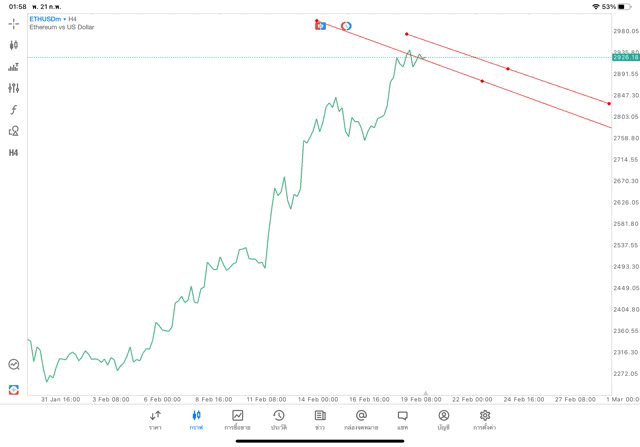Screen dimensions: 640x447
Task: Open the drawing objects shapes tool
Action: point(14,131)
